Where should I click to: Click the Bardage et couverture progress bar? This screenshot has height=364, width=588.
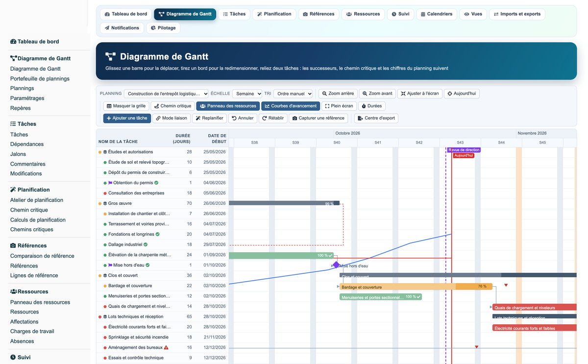[416, 286]
